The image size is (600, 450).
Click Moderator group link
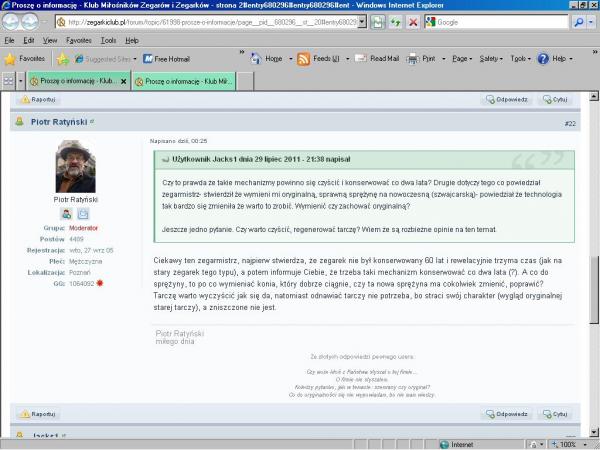[83, 228]
